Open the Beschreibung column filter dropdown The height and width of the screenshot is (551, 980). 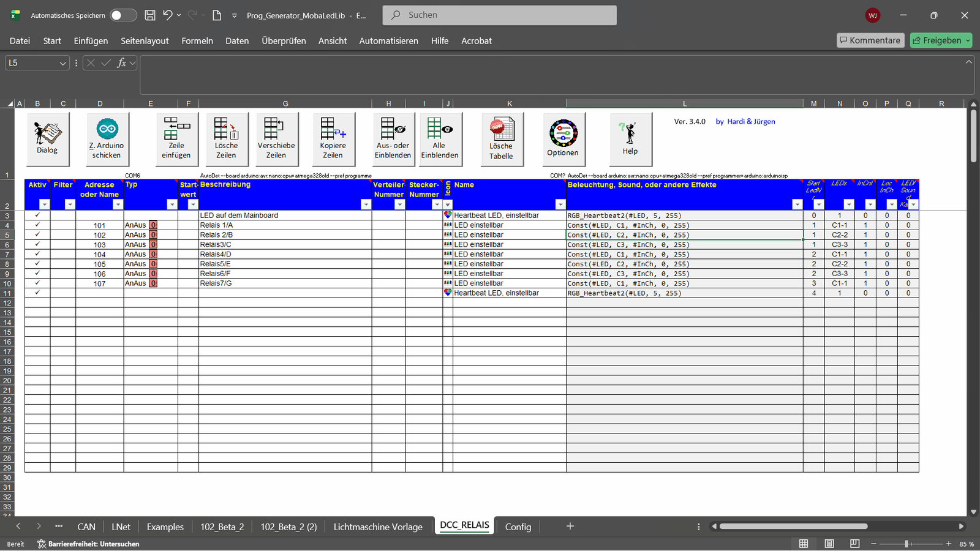(x=366, y=204)
